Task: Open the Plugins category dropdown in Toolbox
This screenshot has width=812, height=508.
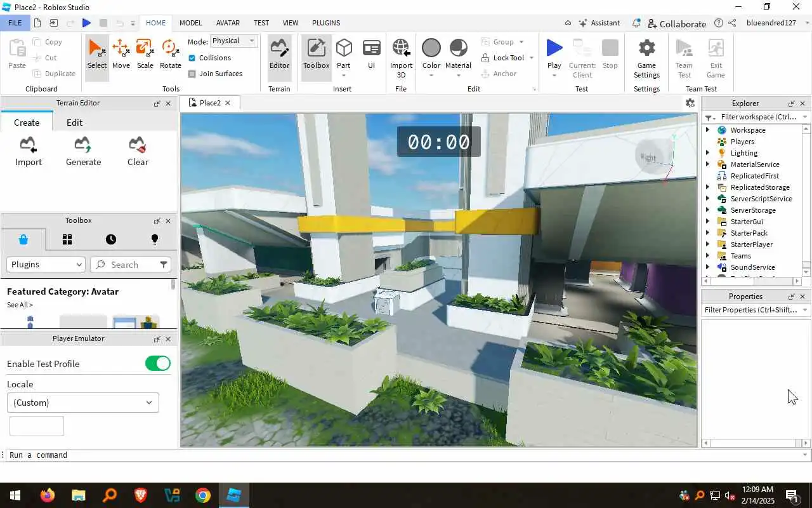Action: click(46, 264)
